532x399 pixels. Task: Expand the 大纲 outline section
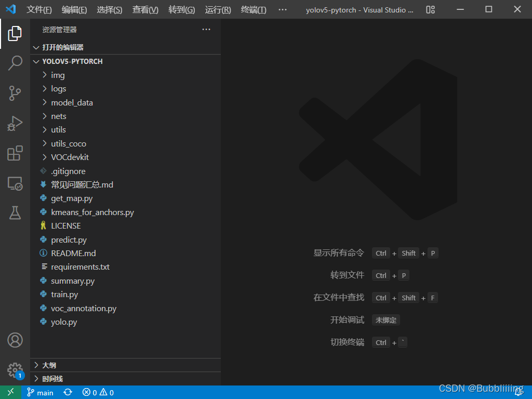(x=126, y=365)
